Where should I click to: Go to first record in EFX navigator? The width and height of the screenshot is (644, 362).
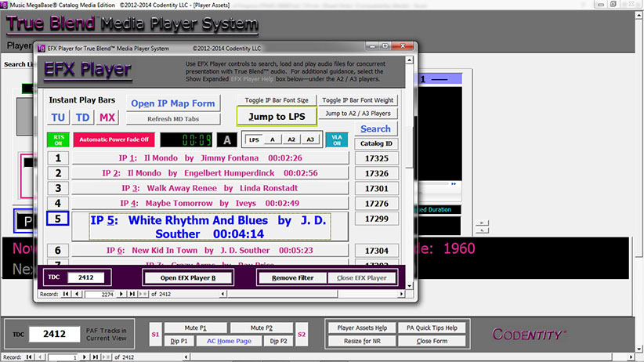(x=66, y=294)
